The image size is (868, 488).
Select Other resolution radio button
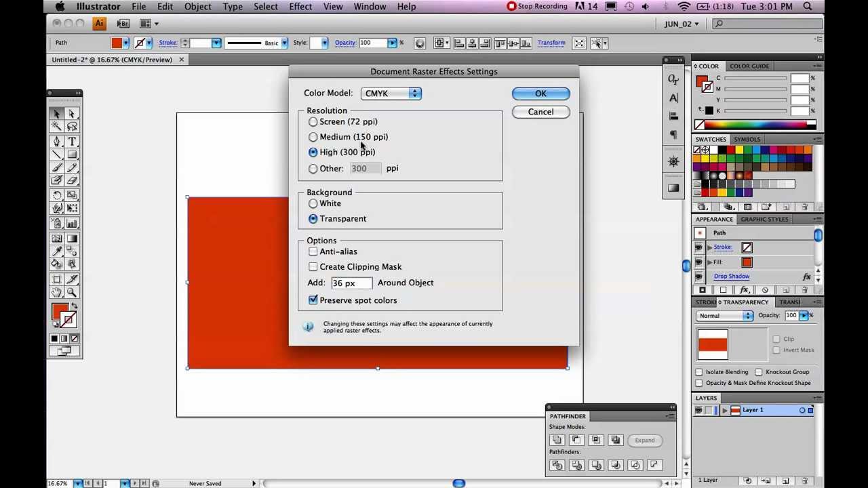point(313,169)
